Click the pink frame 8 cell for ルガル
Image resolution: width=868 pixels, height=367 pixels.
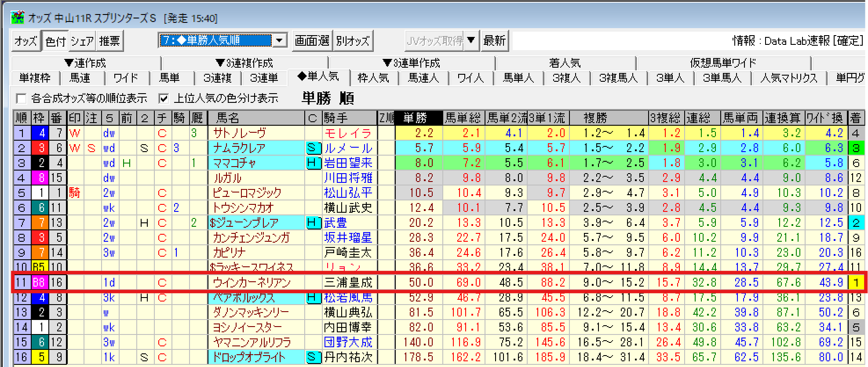(41, 178)
